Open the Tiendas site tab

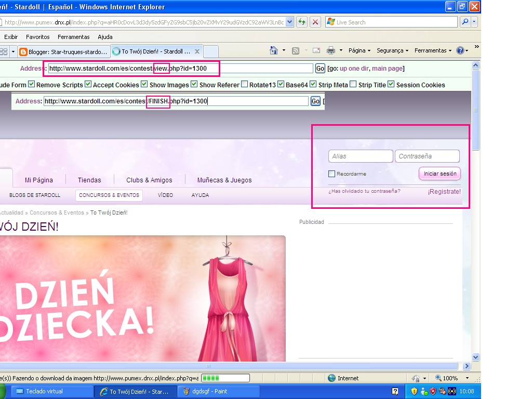[x=89, y=180]
